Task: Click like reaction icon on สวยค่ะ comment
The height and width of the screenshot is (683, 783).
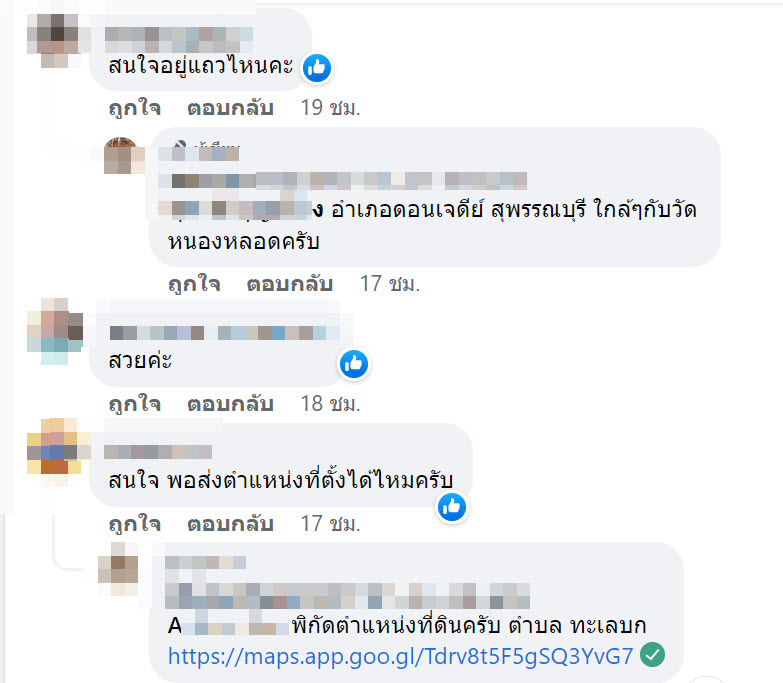Action: 354,363
